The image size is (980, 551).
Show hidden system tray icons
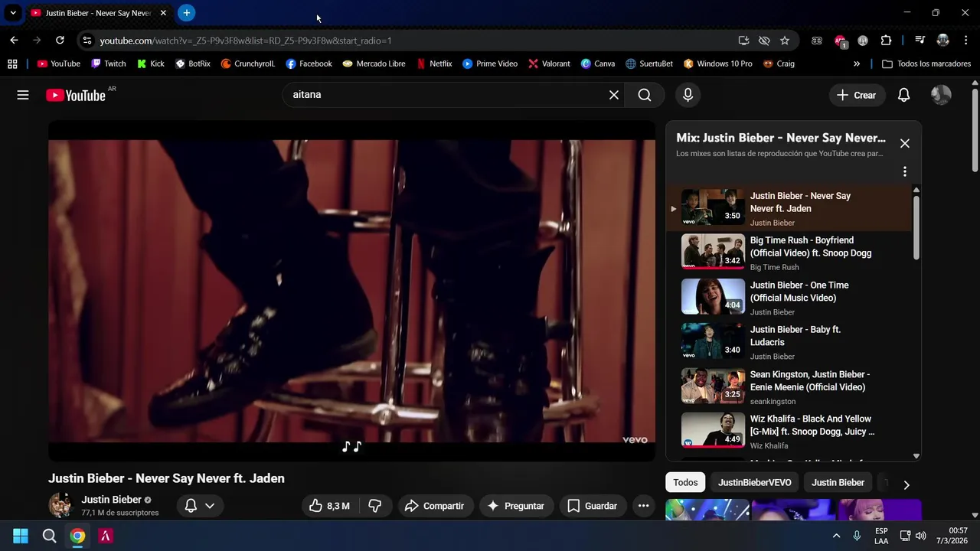836,536
